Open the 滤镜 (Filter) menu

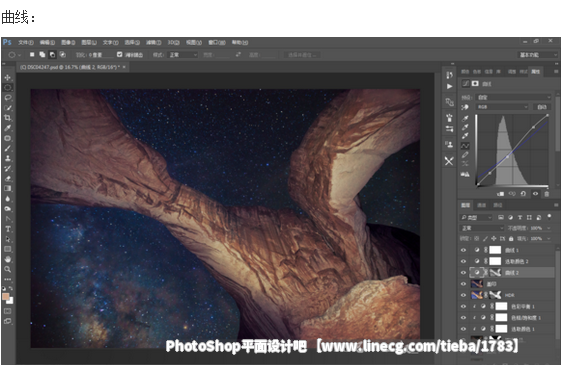[153, 42]
